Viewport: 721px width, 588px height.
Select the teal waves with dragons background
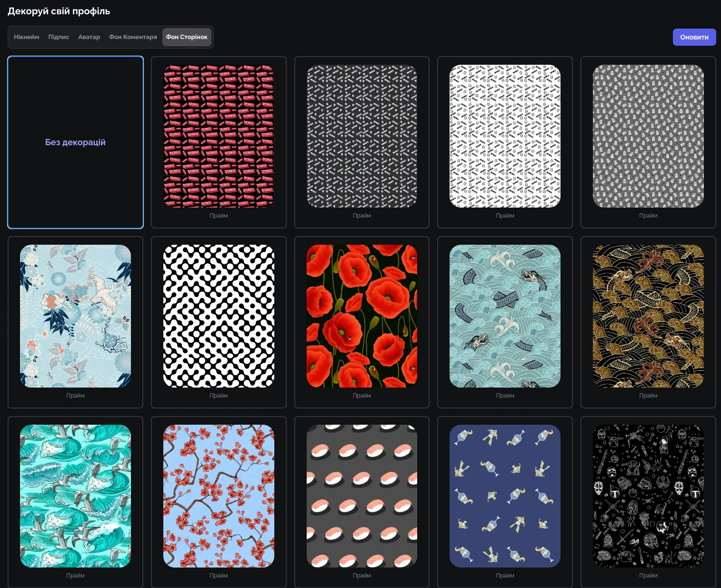click(x=505, y=316)
